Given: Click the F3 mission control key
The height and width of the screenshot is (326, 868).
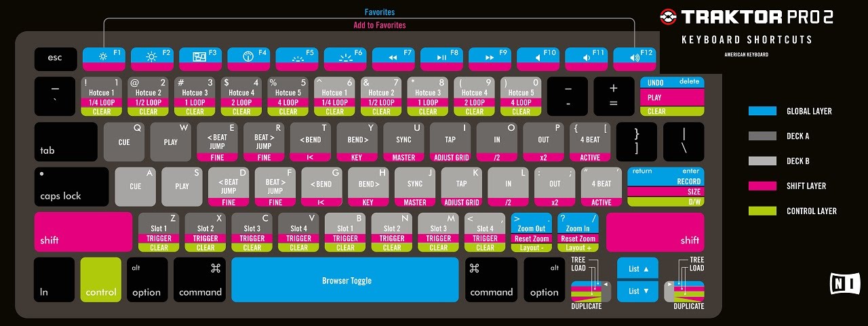Looking at the screenshot, I should click(200, 59).
